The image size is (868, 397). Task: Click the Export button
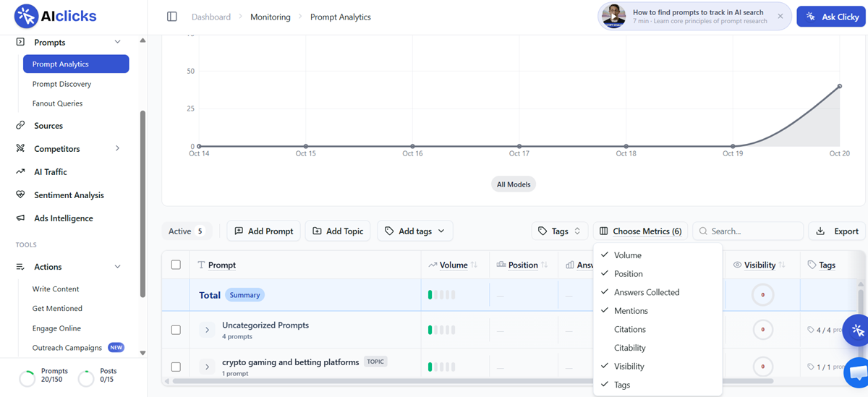pyautogui.click(x=837, y=231)
